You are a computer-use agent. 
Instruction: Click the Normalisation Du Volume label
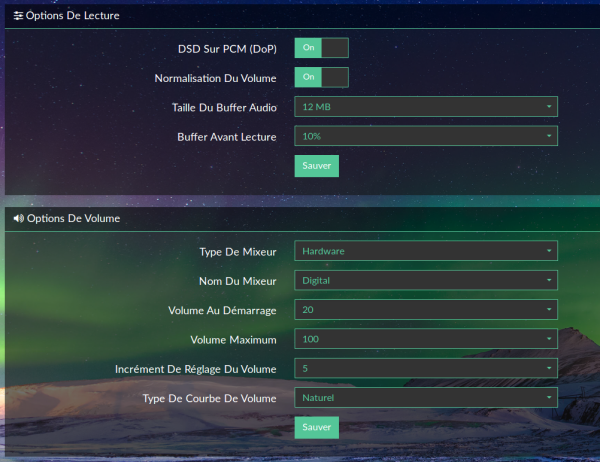click(x=215, y=78)
